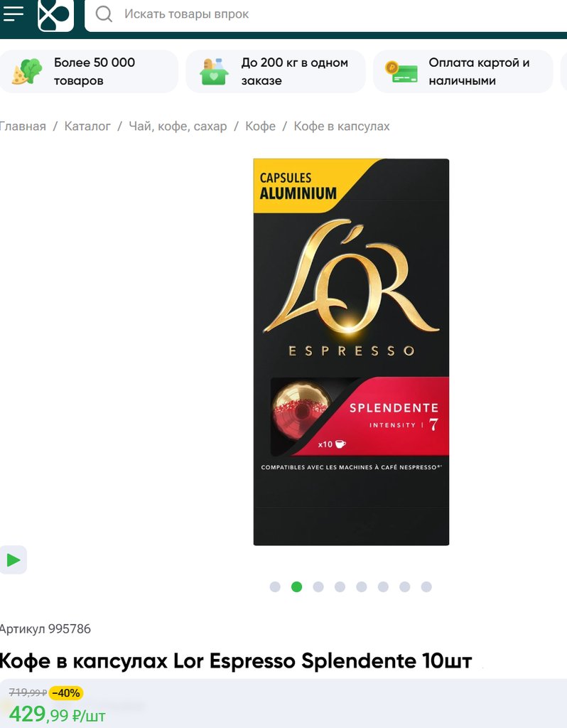Click the Vprok clover logo

[x=55, y=15]
